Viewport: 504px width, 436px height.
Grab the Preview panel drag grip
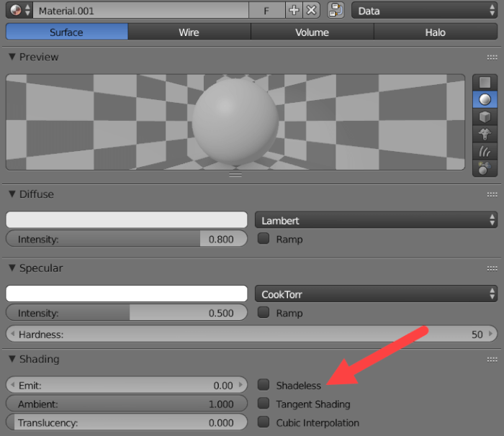pos(492,57)
